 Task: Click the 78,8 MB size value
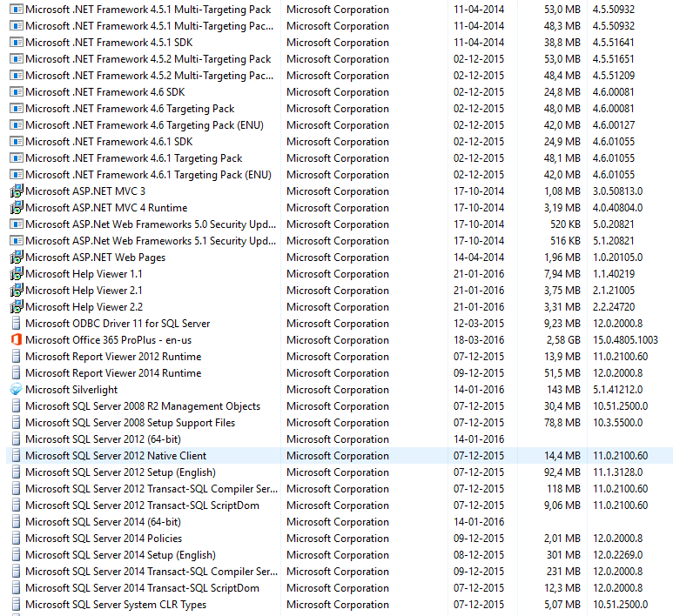pyautogui.click(x=562, y=423)
